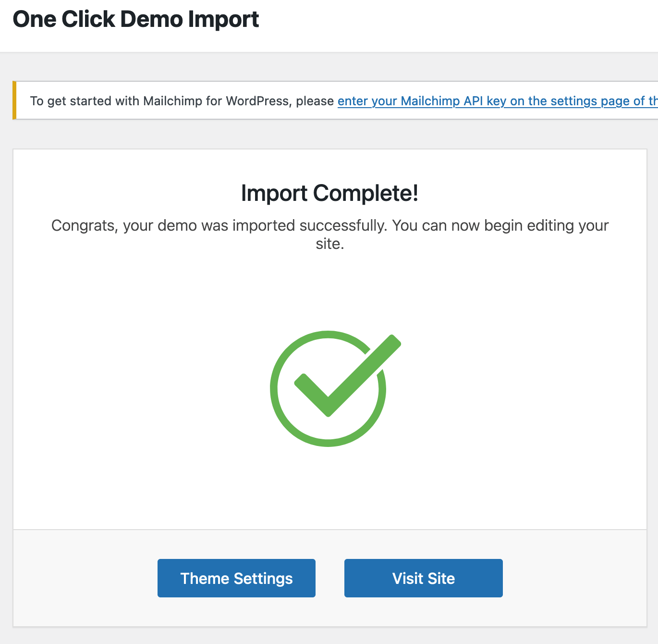Click the gap between the two blue buttons
Screen dimensions: 658x644
(x=330, y=578)
